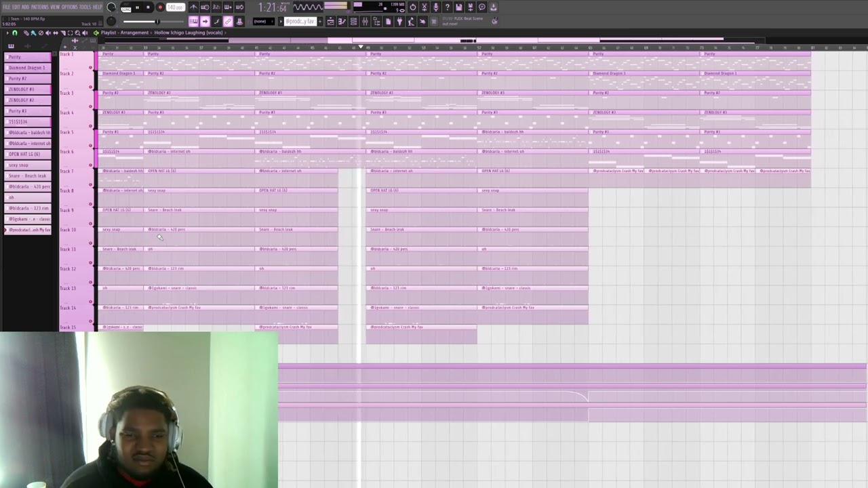Click the shopping cart icon
The height and width of the screenshot is (488, 868).
(434, 21)
